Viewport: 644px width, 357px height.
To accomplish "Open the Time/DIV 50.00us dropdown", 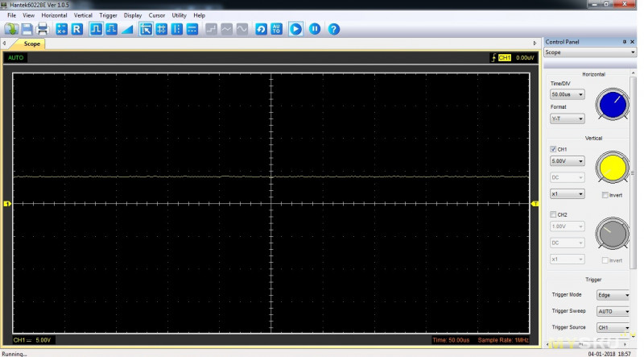I will [x=568, y=94].
